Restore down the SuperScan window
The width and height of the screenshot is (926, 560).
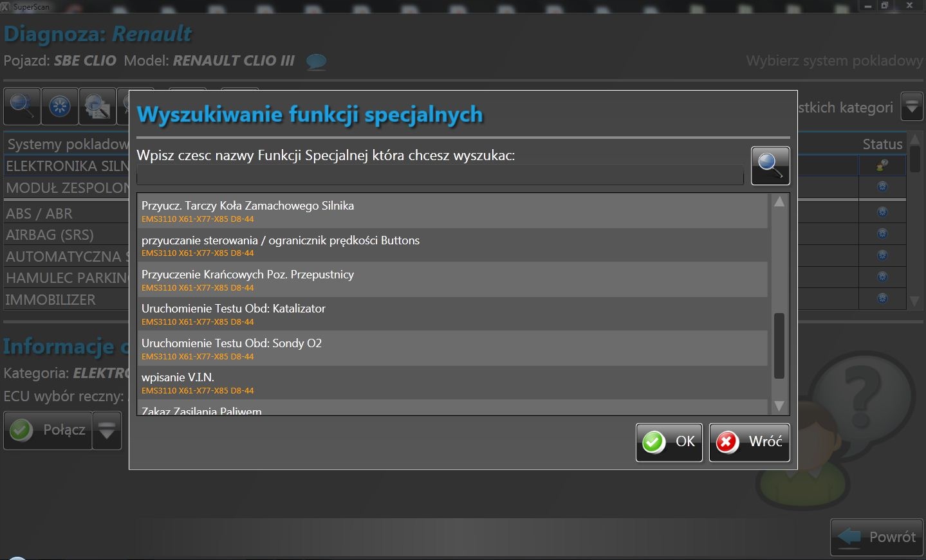(885, 6)
